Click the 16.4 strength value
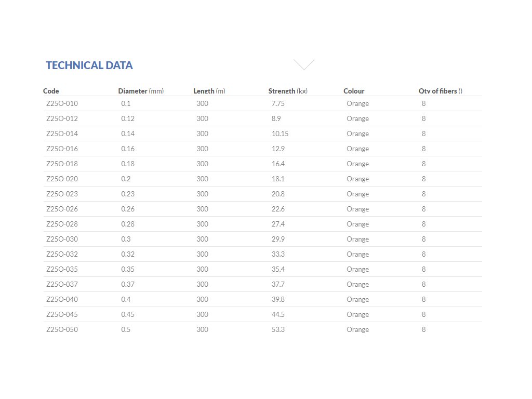532x399 pixels. click(x=278, y=164)
